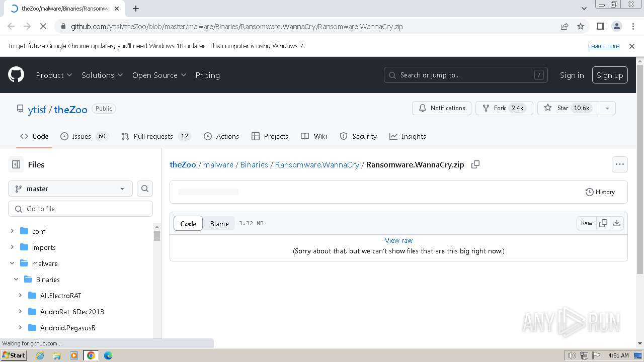The image size is (644, 362).
Task: Dismiss the Chrome update notice
Action: pos(632,46)
